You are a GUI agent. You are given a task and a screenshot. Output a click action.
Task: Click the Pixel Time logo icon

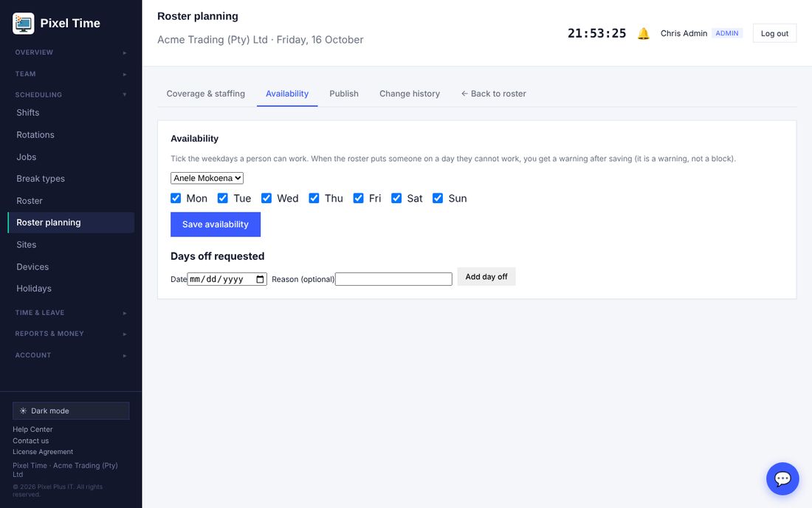(24, 24)
